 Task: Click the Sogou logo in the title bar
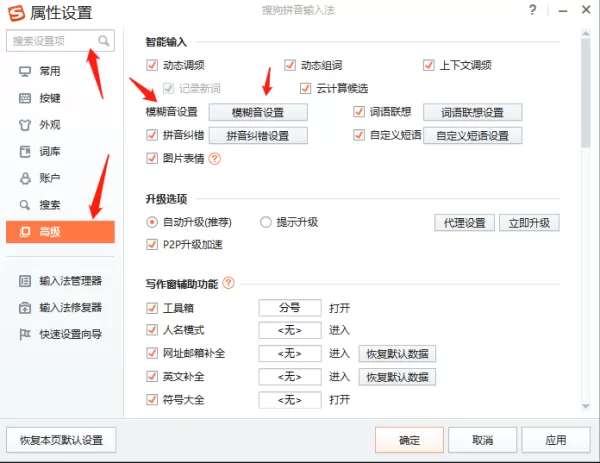click(x=16, y=13)
